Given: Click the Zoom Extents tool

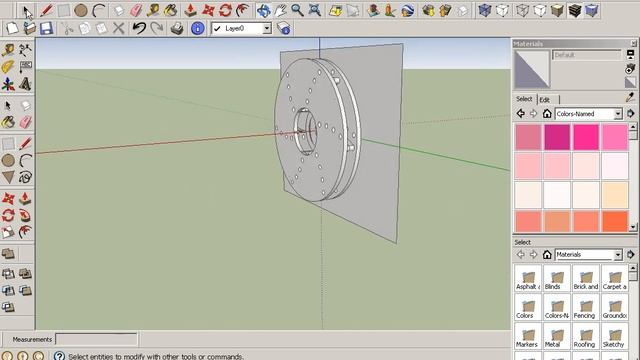Looking at the screenshot, I should point(314,10).
